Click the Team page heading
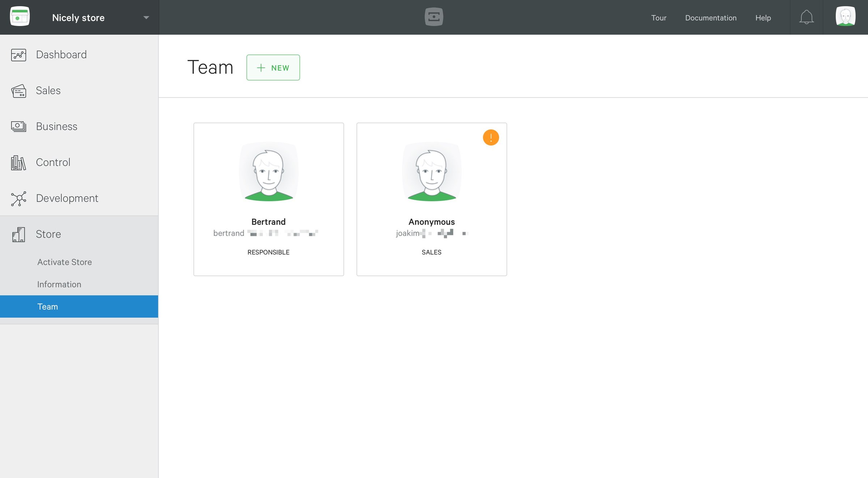The image size is (868, 478). [x=210, y=67]
